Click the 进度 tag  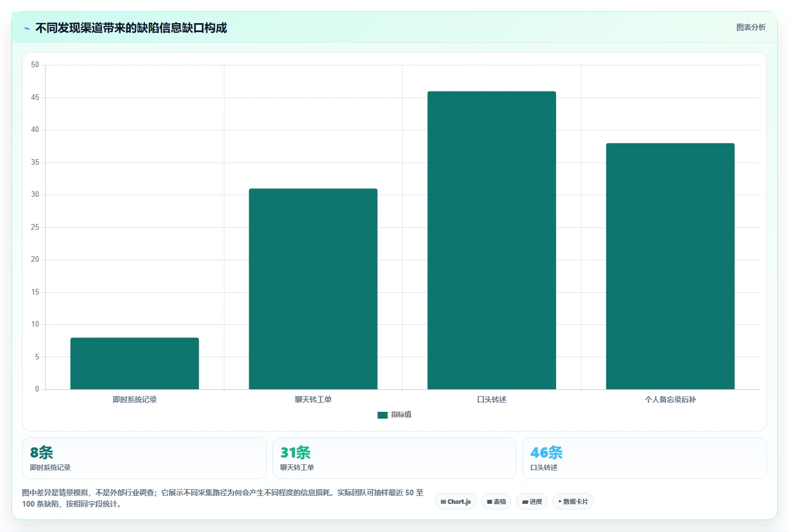[532, 502]
